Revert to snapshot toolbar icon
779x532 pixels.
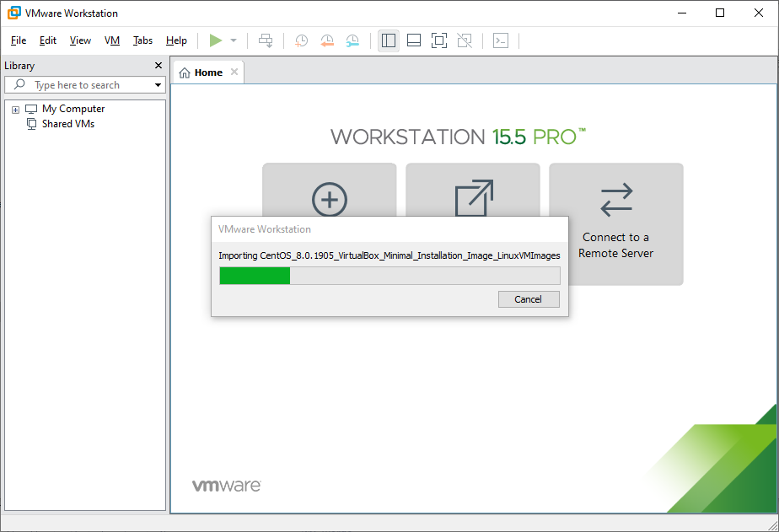pos(327,40)
